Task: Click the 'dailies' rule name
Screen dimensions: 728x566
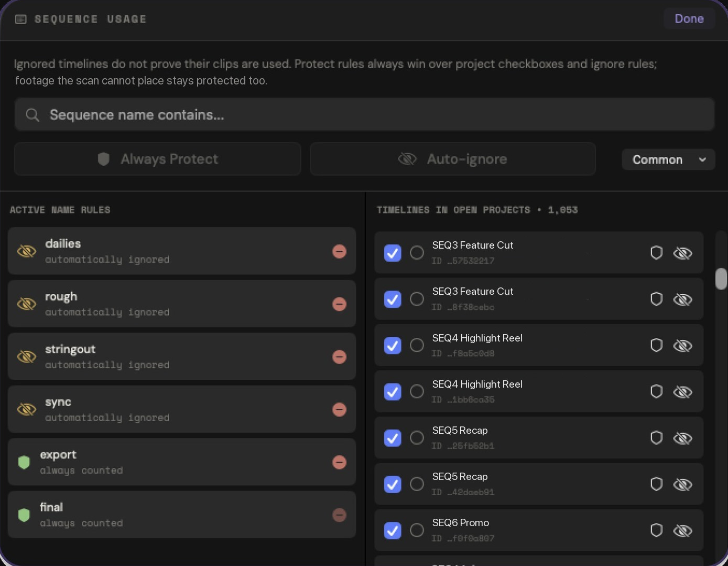Action: tap(63, 243)
